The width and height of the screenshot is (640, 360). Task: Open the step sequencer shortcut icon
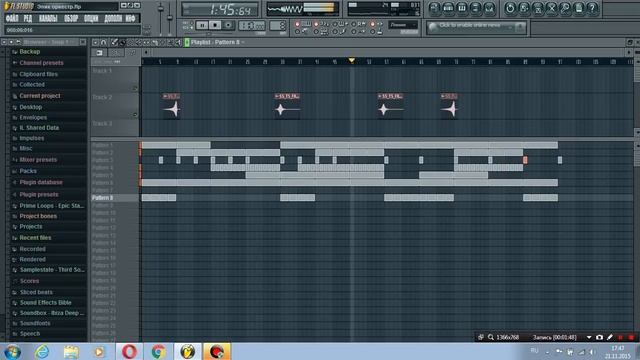click(448, 8)
